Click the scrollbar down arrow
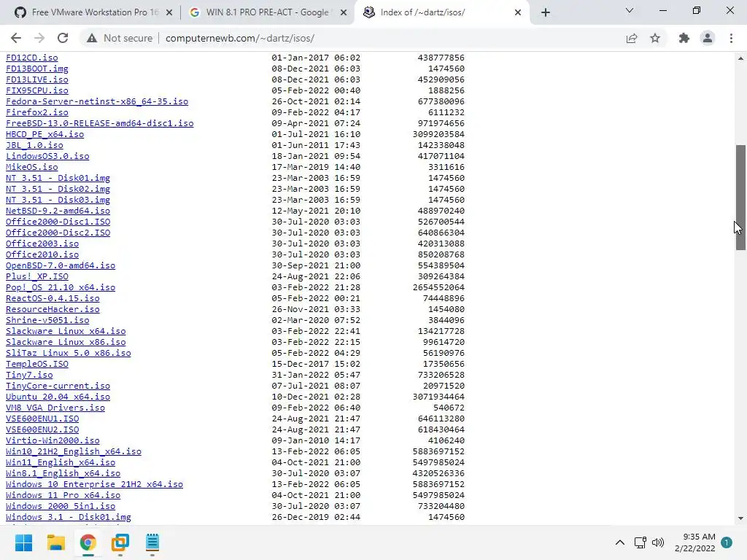This screenshot has width=747, height=560. [x=740, y=518]
